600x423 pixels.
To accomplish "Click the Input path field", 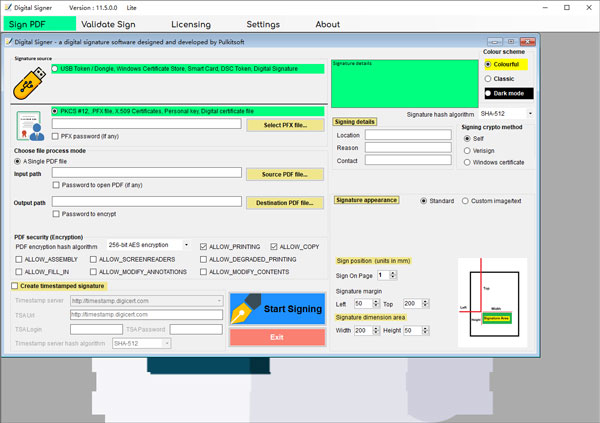I will 147,173.
